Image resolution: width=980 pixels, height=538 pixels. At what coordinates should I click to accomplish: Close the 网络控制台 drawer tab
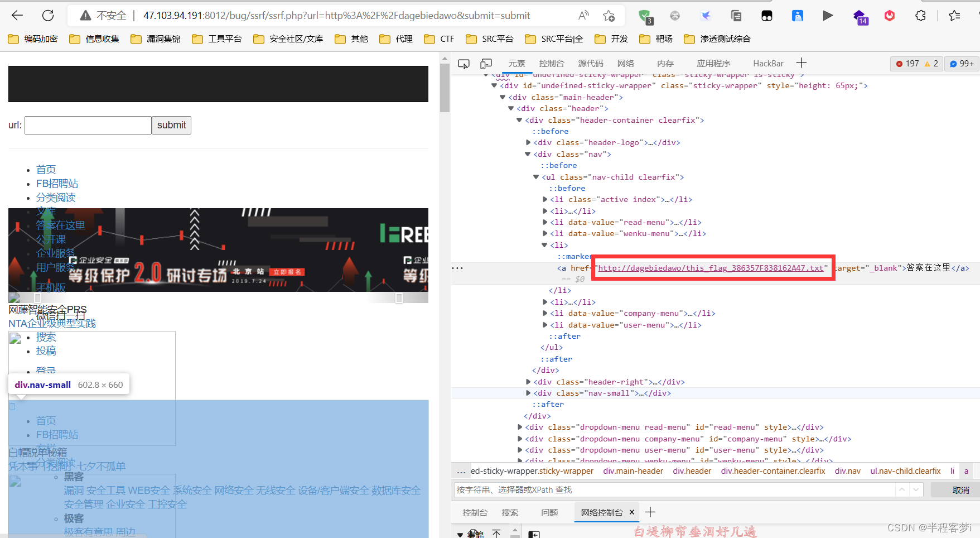point(632,512)
